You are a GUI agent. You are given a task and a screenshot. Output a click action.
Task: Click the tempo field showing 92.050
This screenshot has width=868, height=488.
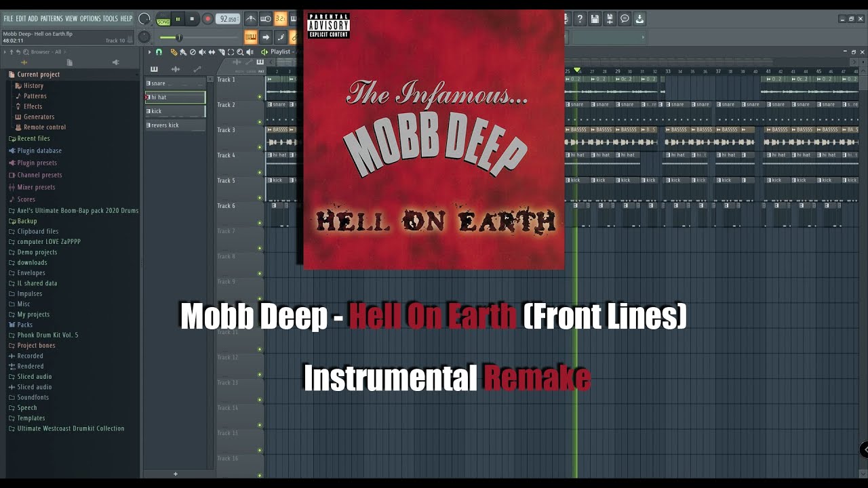(228, 20)
